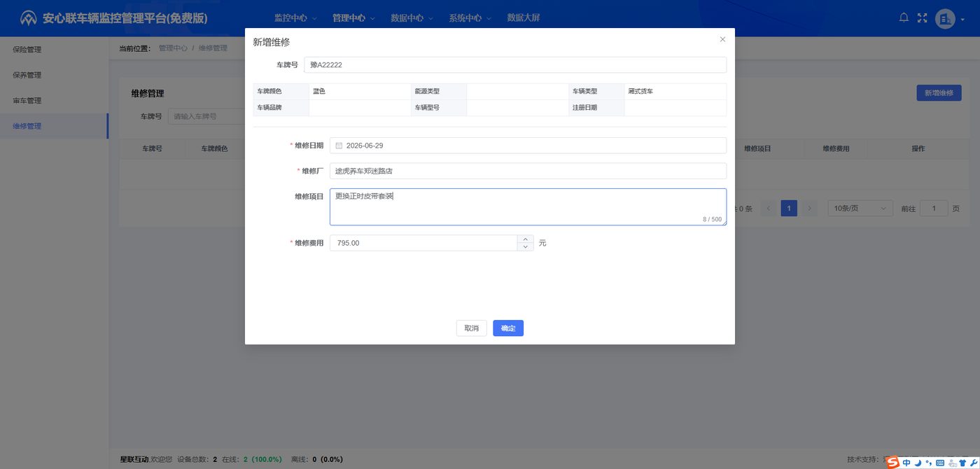The width and height of the screenshot is (980, 469).
Task: Click the 新增维修 button on the page
Action: point(939,92)
